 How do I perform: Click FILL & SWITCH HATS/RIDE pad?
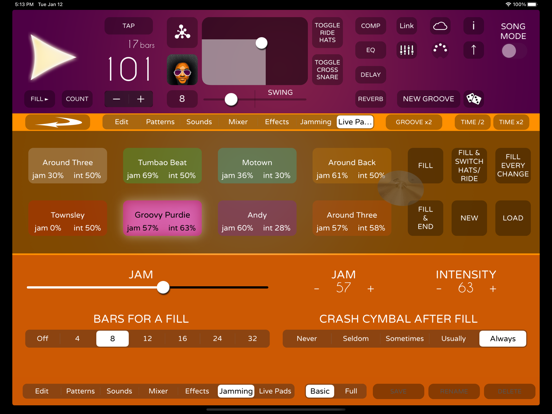pyautogui.click(x=469, y=165)
